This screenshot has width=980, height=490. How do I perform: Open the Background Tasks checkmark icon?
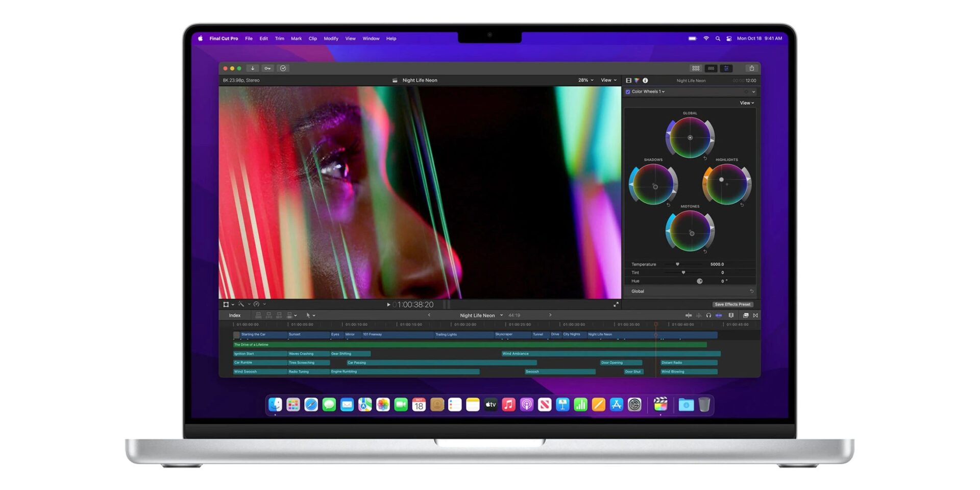click(x=283, y=68)
